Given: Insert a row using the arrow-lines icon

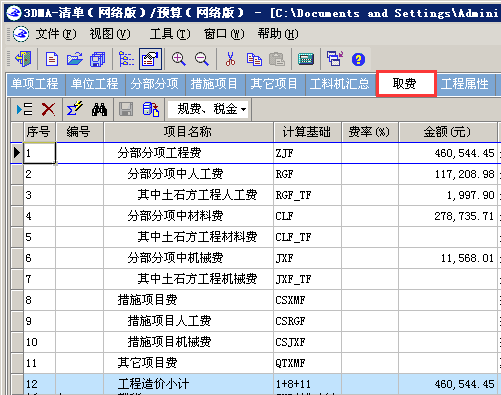Looking at the screenshot, I should click(24, 109).
